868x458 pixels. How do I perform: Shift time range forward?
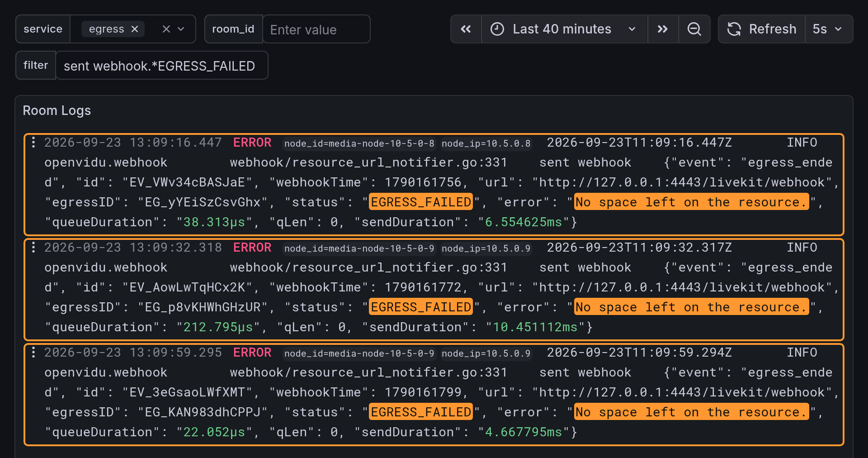click(x=663, y=29)
